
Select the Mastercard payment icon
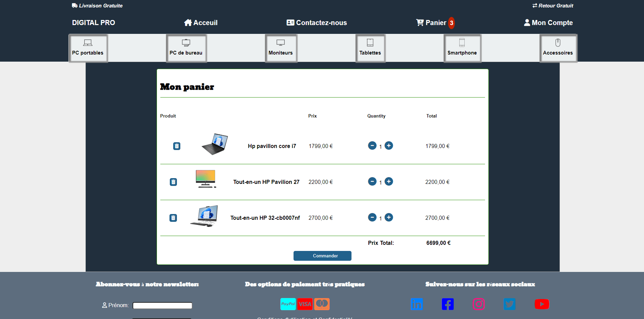coord(322,304)
